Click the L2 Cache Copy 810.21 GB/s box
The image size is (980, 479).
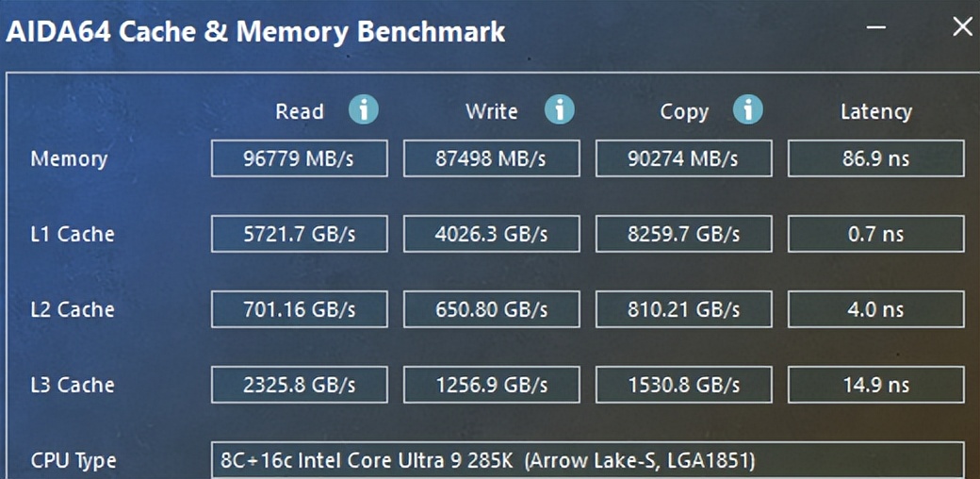pos(683,309)
